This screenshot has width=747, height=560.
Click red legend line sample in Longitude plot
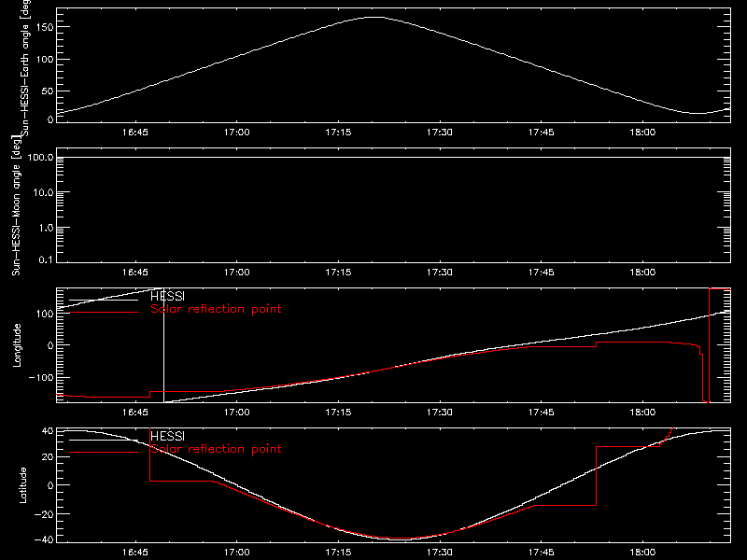(104, 313)
